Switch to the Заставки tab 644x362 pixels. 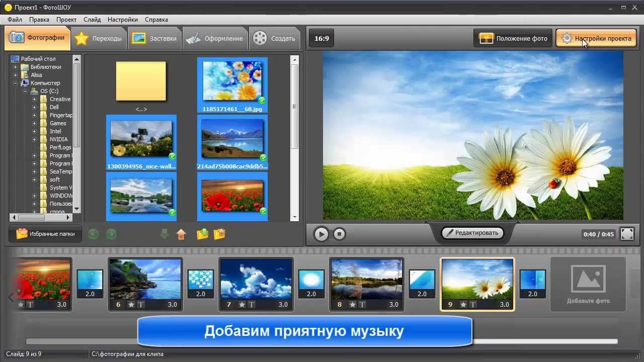[154, 38]
